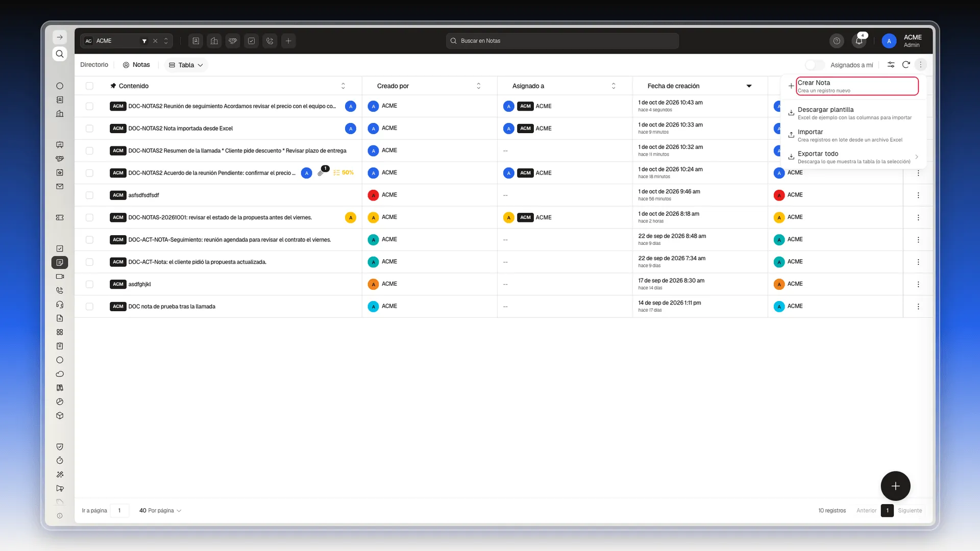Click the sidebar search magnifier icon
The height and width of the screenshot is (551, 980).
(x=60, y=54)
